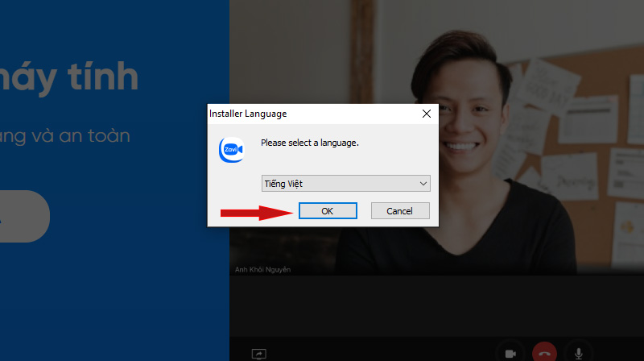Screen dimensions: 644x361
Task: Toggle the microphone icon in call controls
Action: point(578,354)
